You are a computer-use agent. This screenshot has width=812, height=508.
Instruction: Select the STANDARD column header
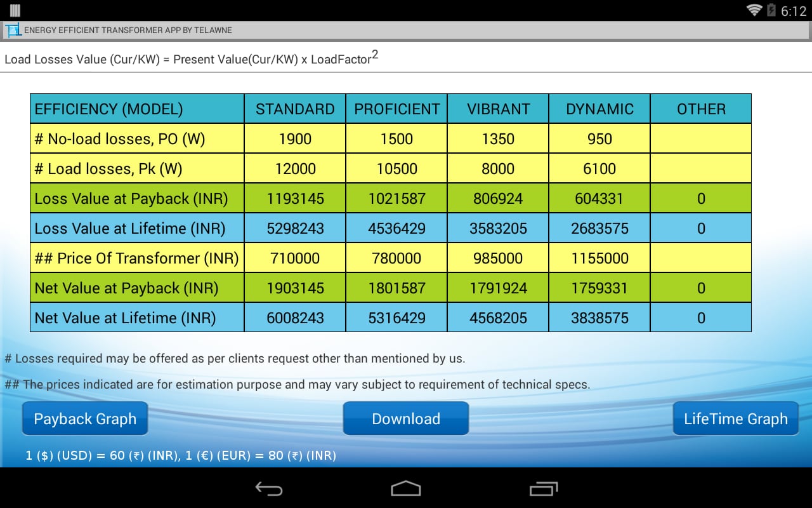(x=295, y=109)
